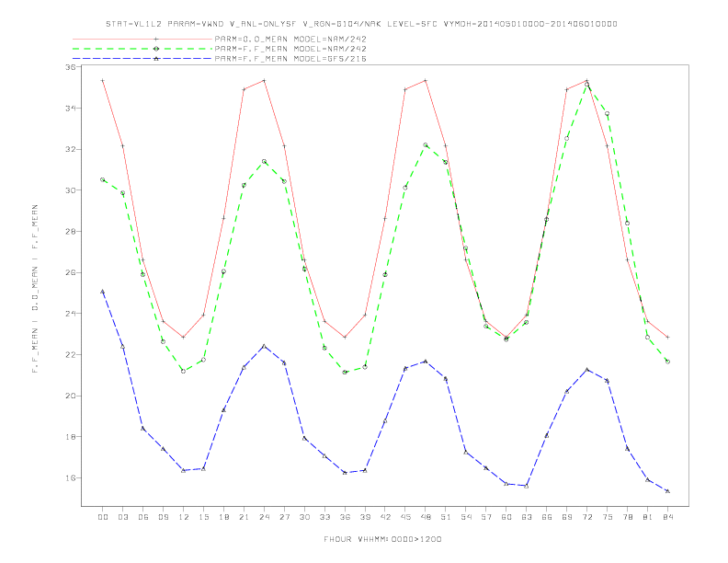This screenshot has height=563, width=728.
Task: Click x-axis forecast hour label 12
Action: [x=184, y=517]
